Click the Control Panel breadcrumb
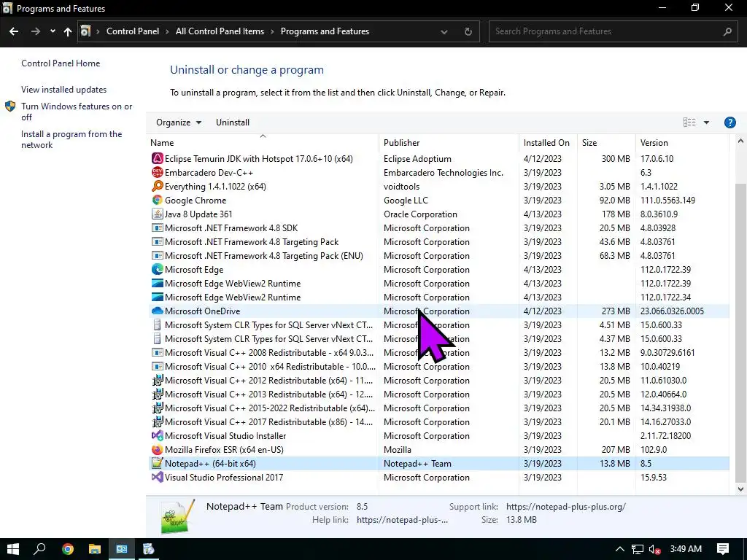 click(x=133, y=31)
